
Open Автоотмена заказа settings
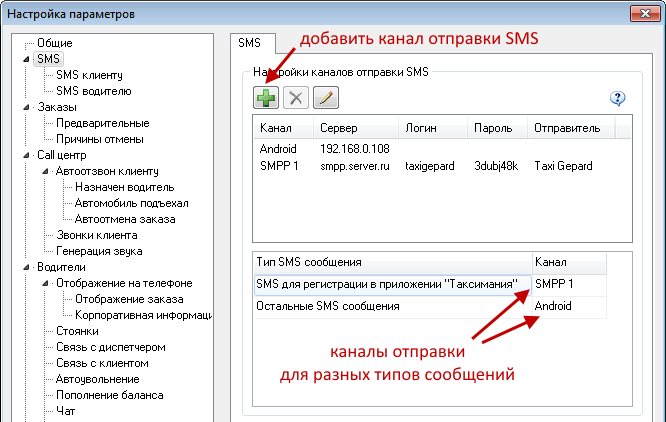tap(125, 219)
